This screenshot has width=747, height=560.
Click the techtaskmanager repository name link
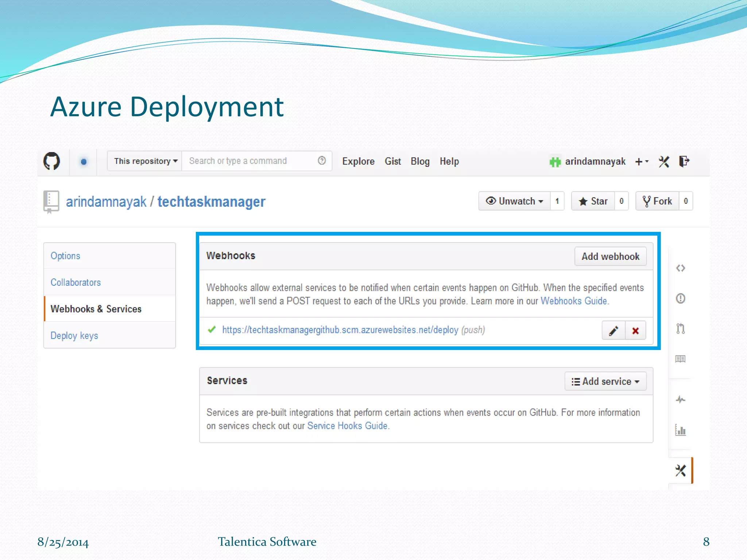point(211,202)
